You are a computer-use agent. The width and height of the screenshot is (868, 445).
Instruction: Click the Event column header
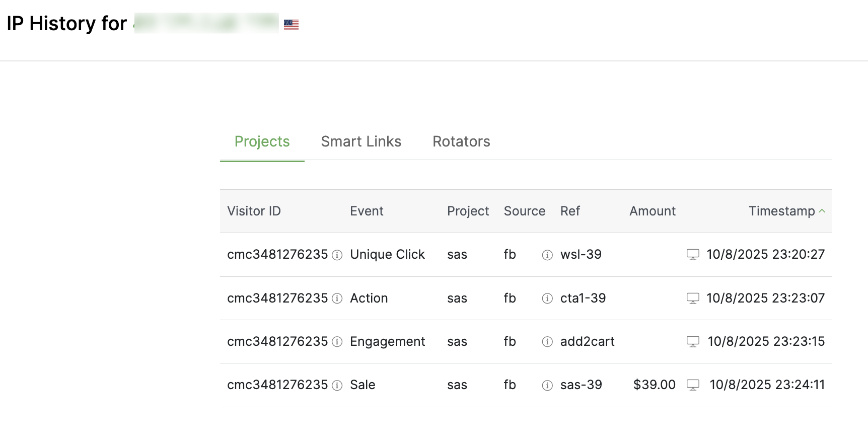point(367,211)
